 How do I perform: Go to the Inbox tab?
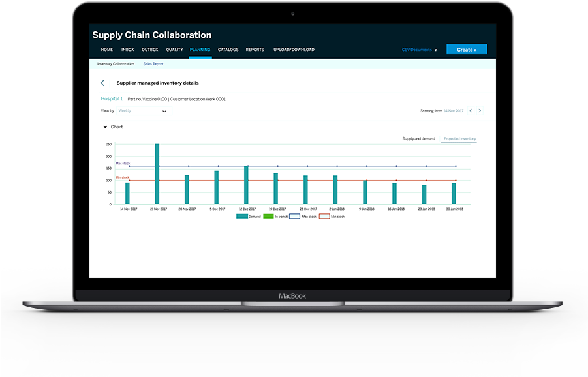click(127, 50)
